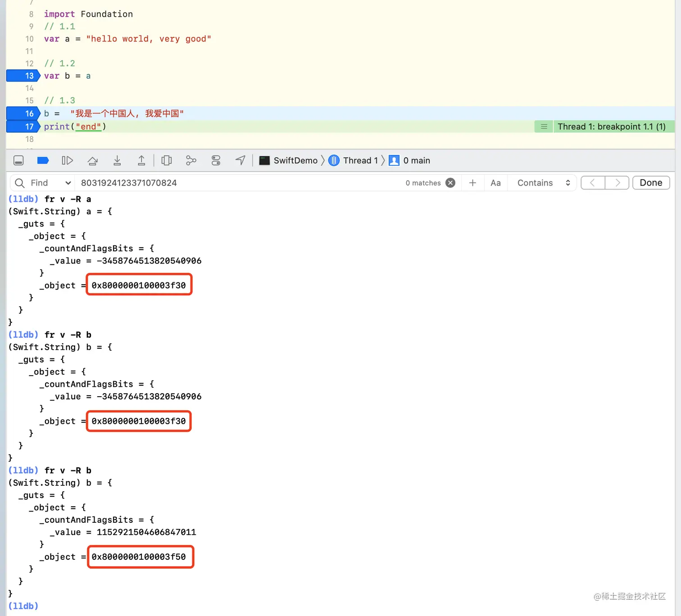Toggle the breakpoints activation button

point(43,160)
